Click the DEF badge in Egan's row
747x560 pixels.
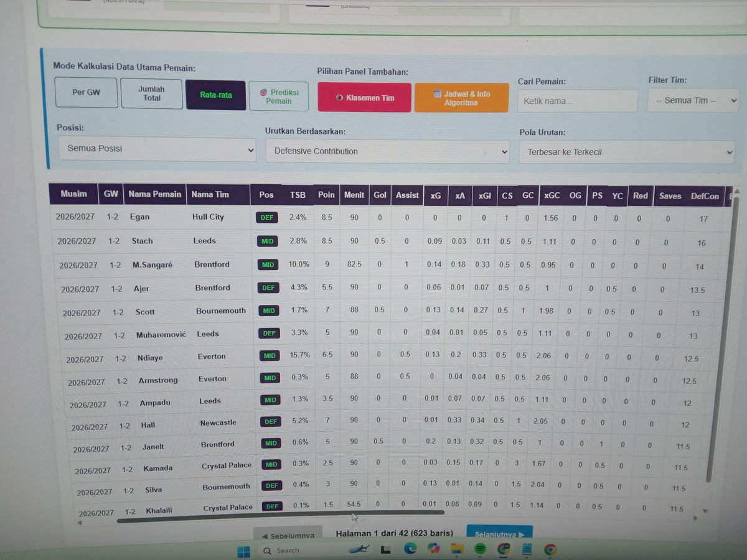point(267,218)
